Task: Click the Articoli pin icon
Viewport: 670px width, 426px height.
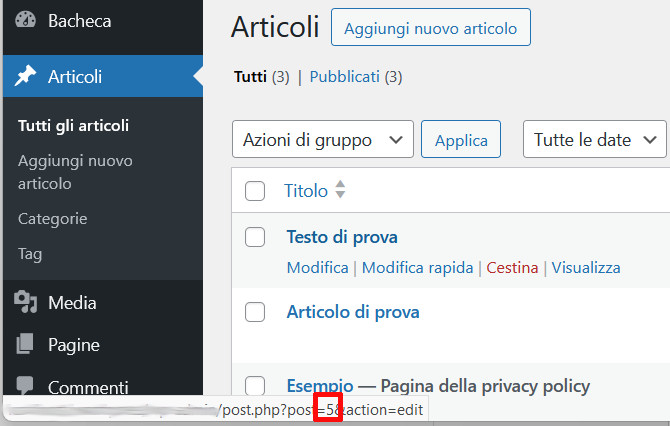Action: [25, 76]
